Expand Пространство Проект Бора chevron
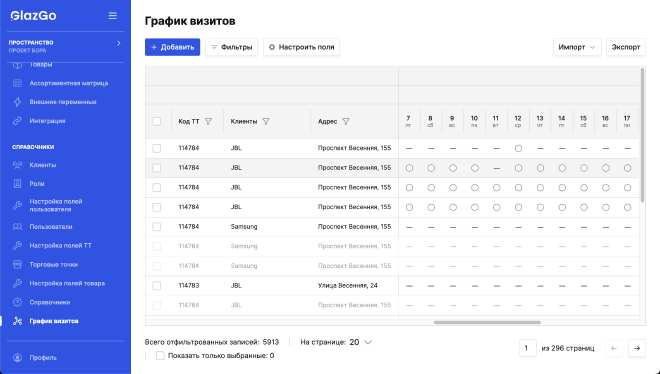The width and height of the screenshot is (660, 374). click(x=119, y=43)
